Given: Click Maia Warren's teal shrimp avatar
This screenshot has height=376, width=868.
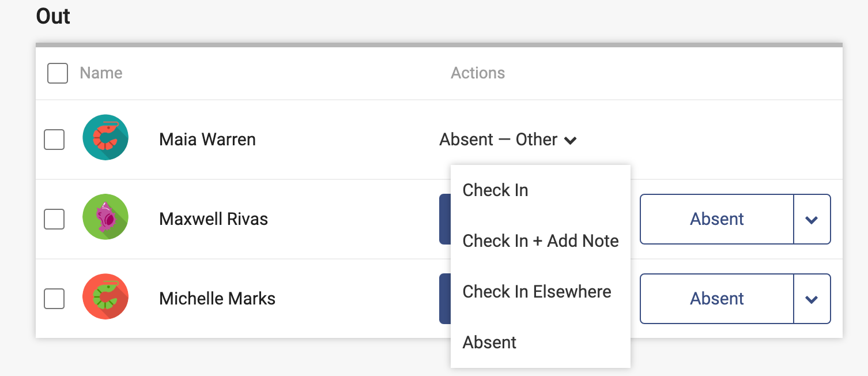Looking at the screenshot, I should pyautogui.click(x=105, y=137).
